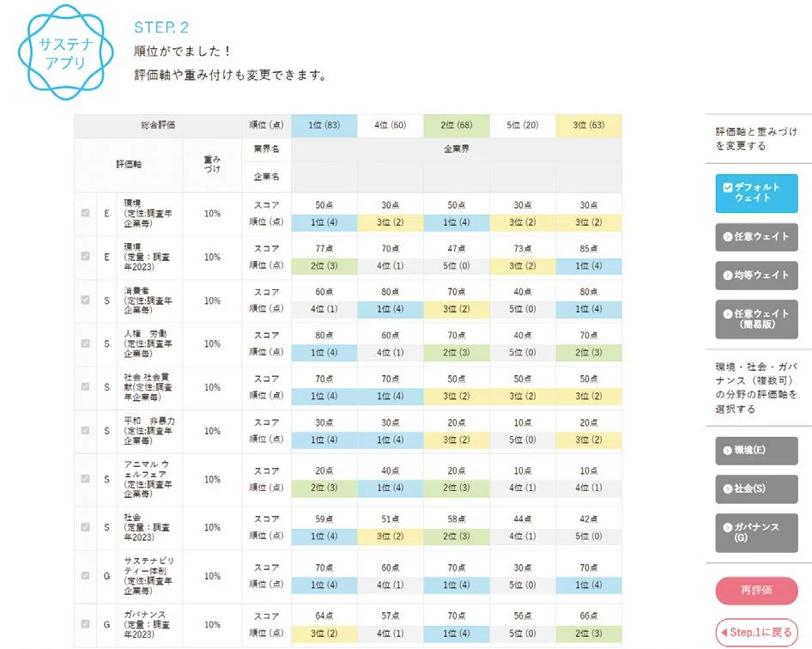Click the サステナアプリ logo badge
The image size is (812, 649).
tap(64, 53)
